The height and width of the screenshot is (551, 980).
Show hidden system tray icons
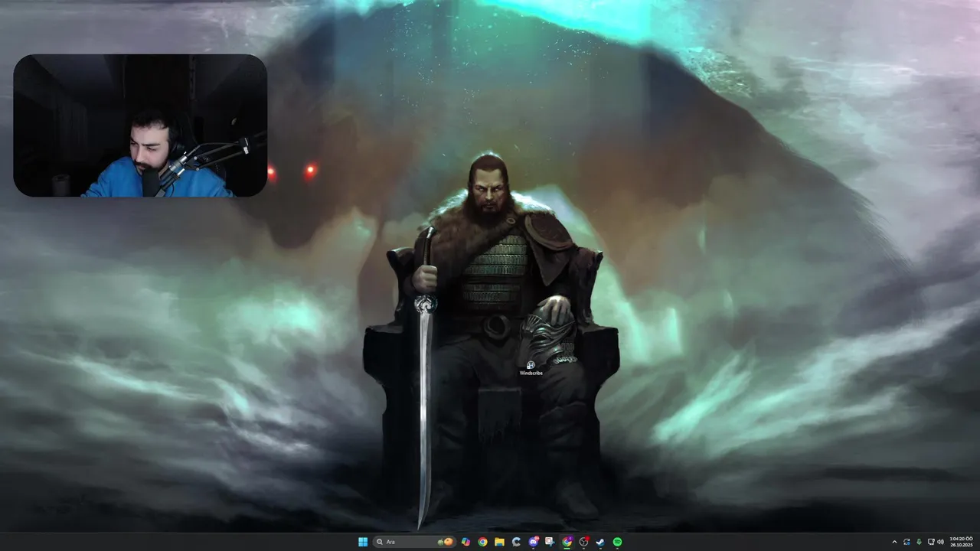tap(894, 542)
